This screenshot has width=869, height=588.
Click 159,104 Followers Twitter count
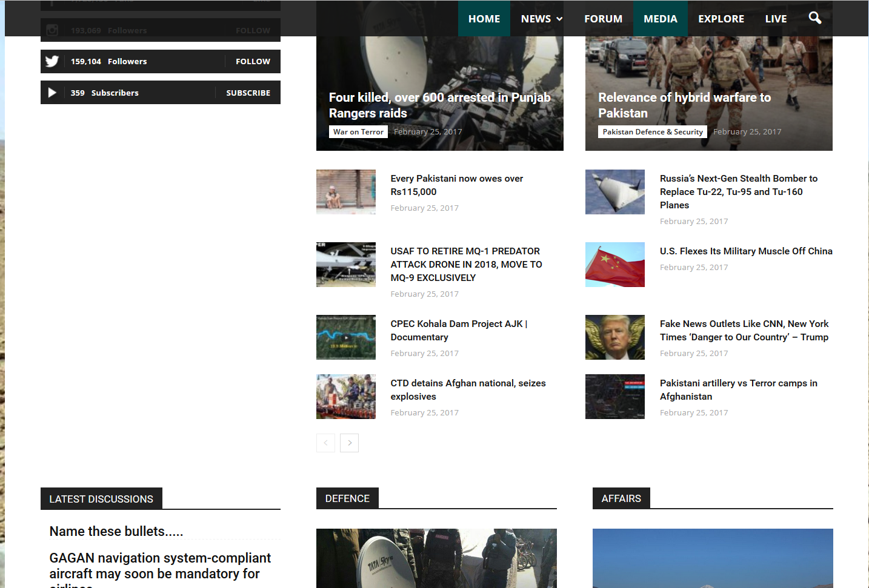click(x=109, y=61)
